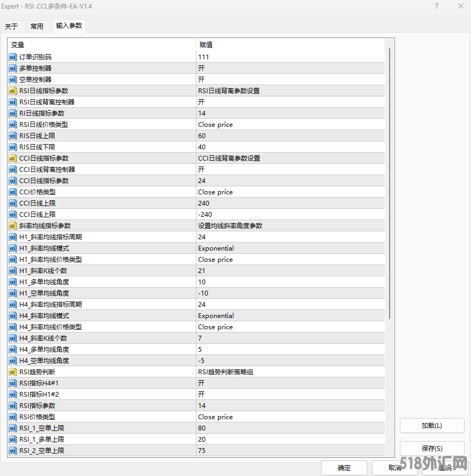The height and width of the screenshot is (476, 471).
Task: Open the H1_斜率均线价格类型 Close price dropdown
Action: tap(291, 259)
